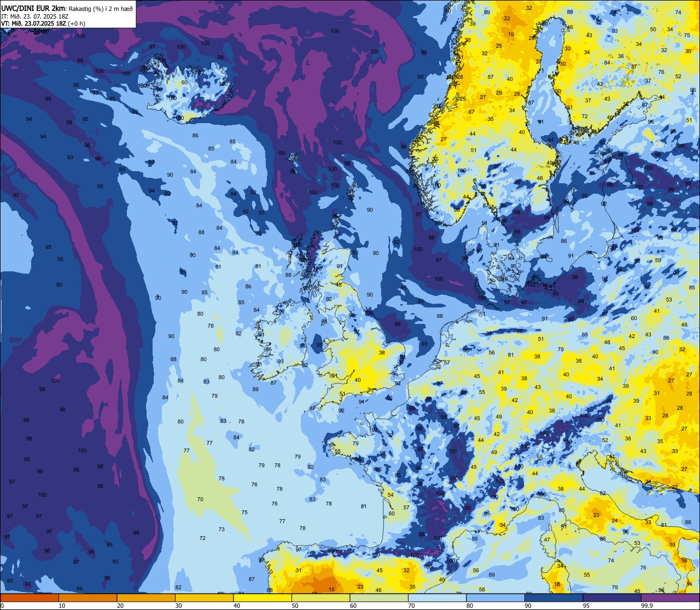Image resolution: width=700 pixels, height=610 pixels.
Task: Click the legend tick label "10"
Action: click(62, 606)
